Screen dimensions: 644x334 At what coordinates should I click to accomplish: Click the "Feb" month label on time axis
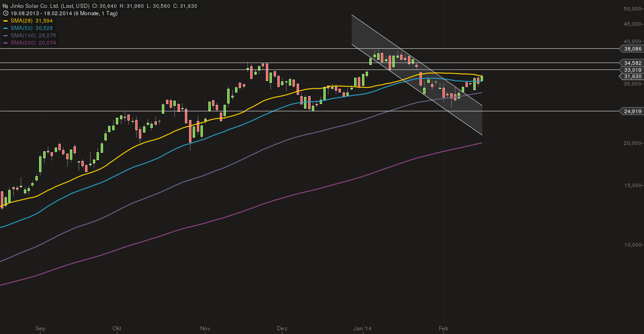443,328
